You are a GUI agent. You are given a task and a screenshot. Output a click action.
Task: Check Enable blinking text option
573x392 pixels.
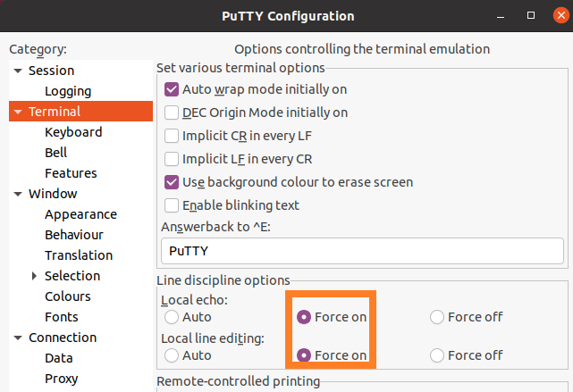pyautogui.click(x=172, y=205)
